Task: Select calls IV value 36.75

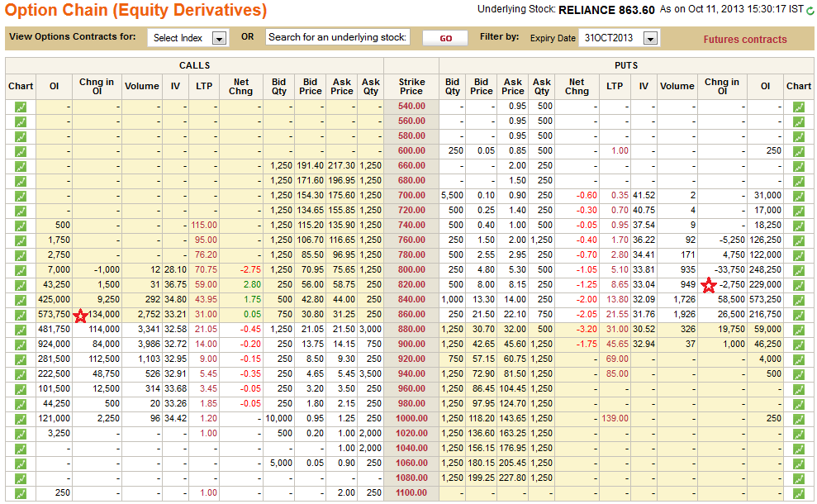Action: point(176,284)
